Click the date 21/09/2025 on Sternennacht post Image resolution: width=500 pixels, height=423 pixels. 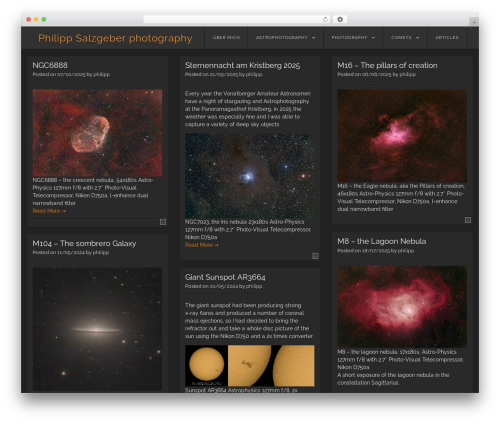click(224, 74)
